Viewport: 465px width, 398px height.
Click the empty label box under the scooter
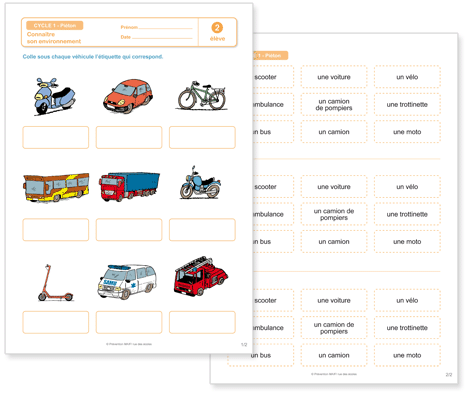[56, 137]
